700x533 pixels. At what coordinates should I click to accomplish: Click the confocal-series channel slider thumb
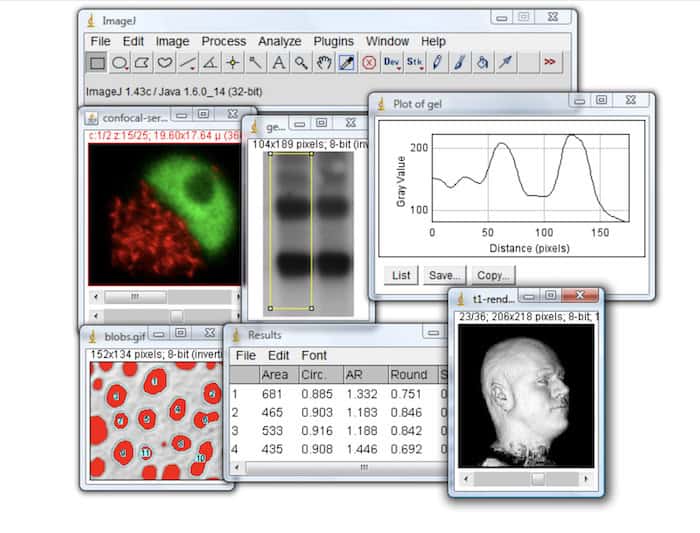click(x=135, y=297)
